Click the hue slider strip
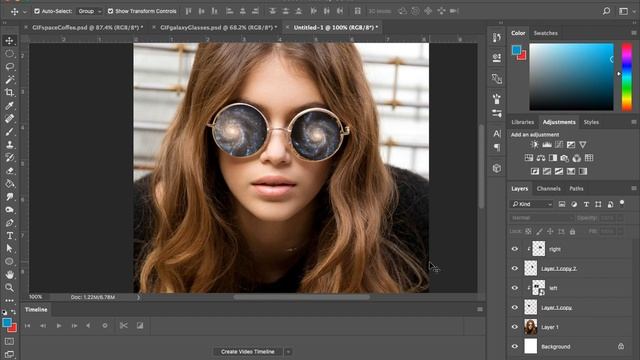This screenshot has height=360, width=640. pyautogui.click(x=627, y=77)
